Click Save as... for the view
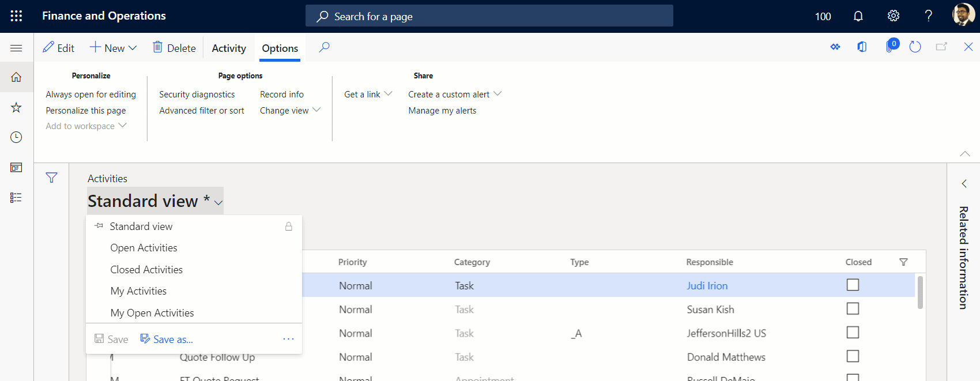Screen dimensions: 980x381 167,339
